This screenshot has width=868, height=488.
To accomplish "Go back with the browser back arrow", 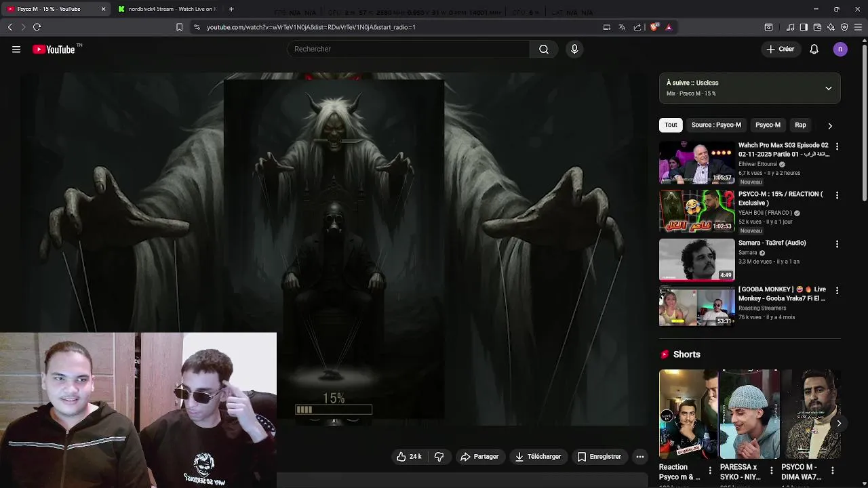I will 9,27.
